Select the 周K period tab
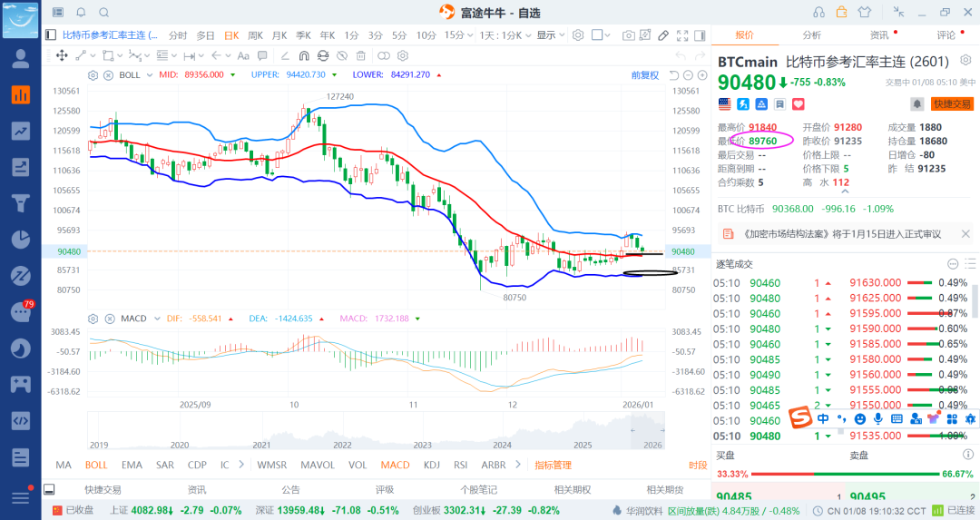The image size is (980, 520). (255, 35)
